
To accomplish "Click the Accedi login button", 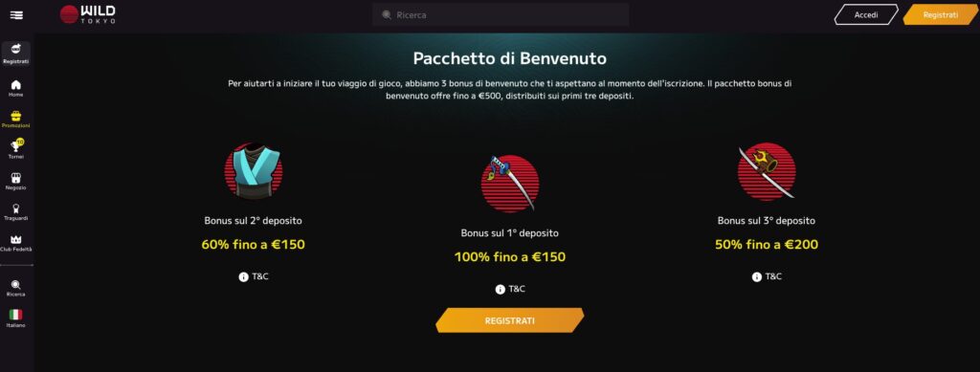I will pos(866,14).
